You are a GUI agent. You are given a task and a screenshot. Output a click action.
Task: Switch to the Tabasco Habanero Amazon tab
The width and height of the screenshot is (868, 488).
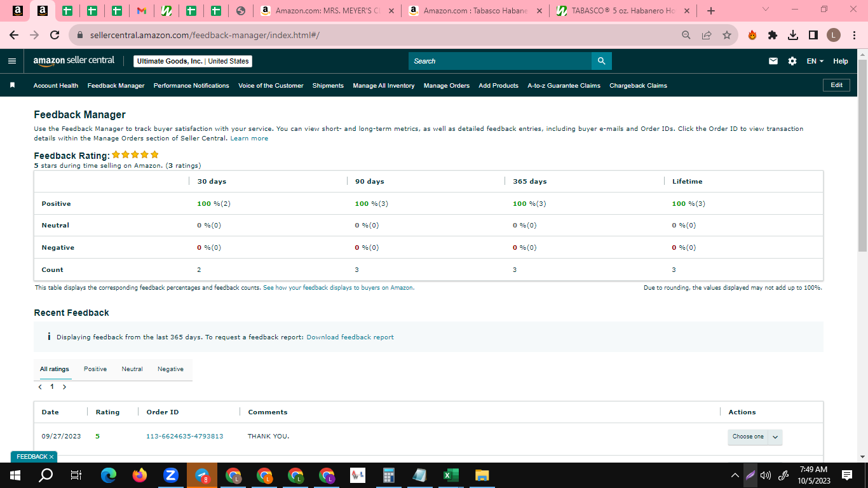click(475, 11)
